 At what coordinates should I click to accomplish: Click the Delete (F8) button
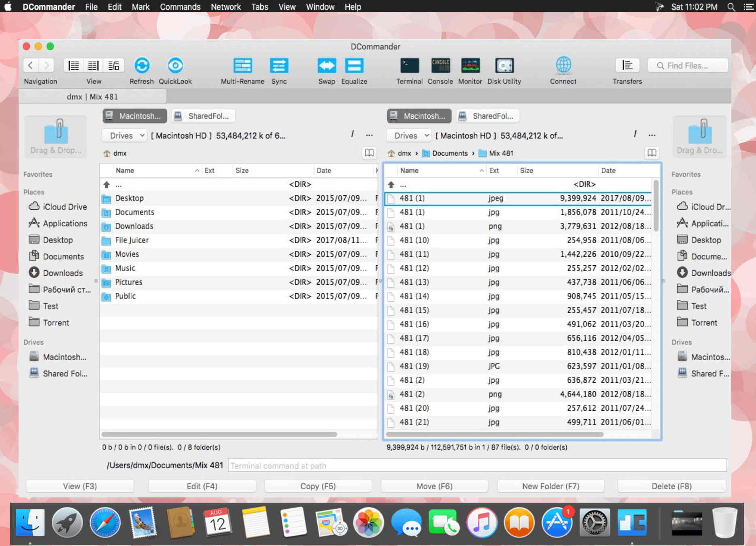tap(671, 486)
